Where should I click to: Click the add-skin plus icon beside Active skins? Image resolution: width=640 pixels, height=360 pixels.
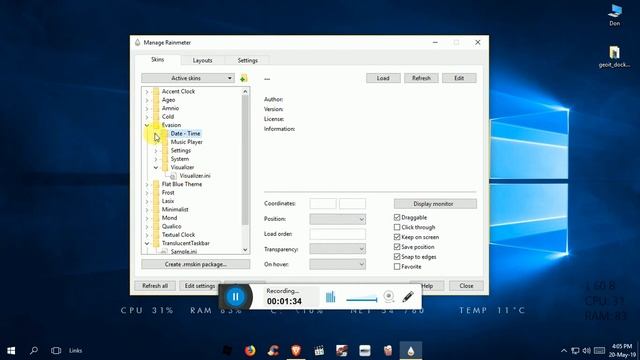coord(244,78)
